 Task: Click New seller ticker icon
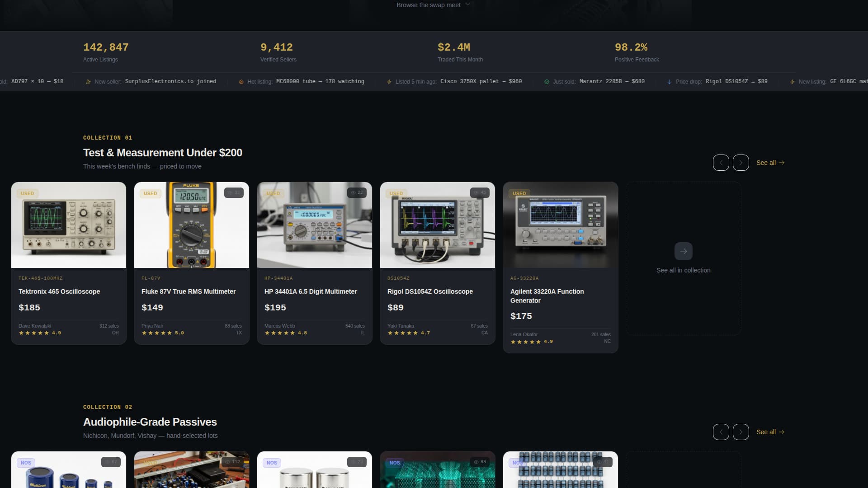(88, 82)
